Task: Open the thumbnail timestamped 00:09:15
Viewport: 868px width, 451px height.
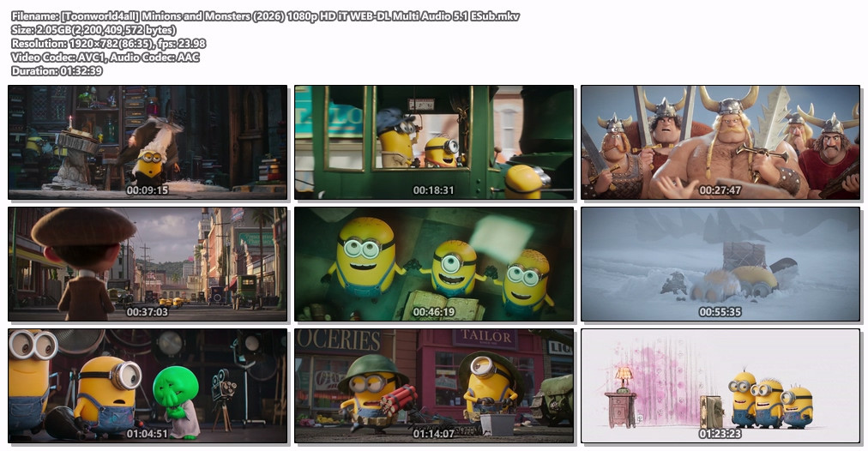Action: 148,142
